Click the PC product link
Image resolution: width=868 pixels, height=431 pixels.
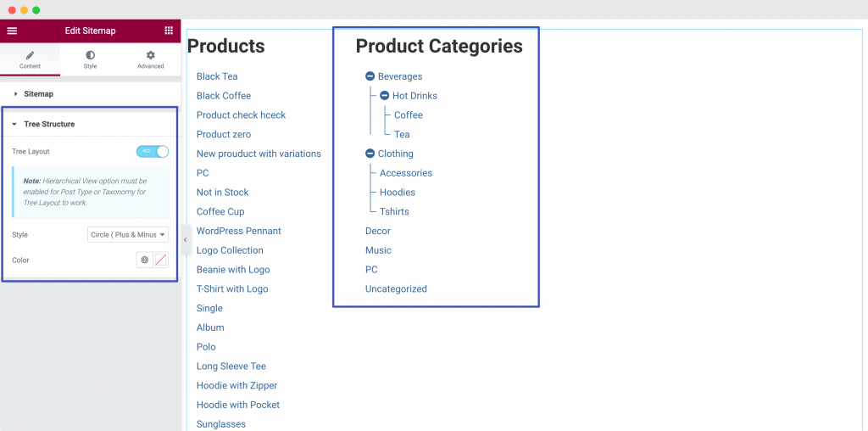203,173
